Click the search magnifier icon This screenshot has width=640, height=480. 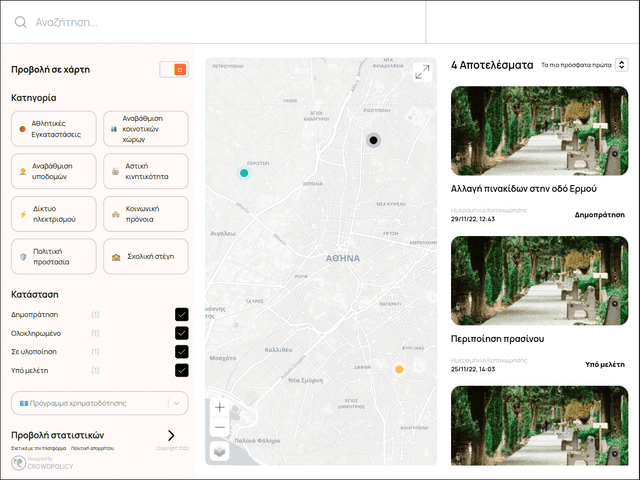point(20,22)
